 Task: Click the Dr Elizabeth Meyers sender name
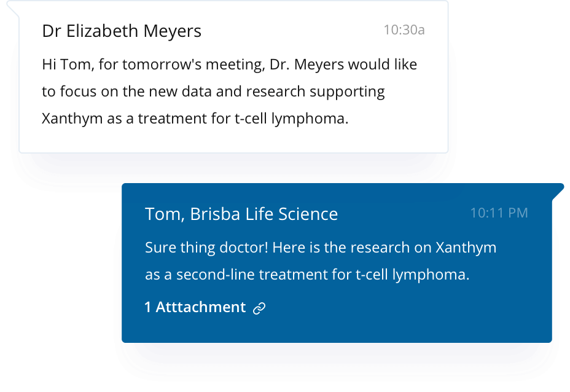(122, 31)
